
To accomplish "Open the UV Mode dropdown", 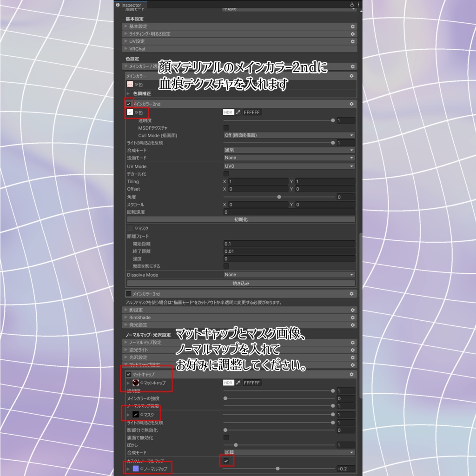I will tap(289, 166).
